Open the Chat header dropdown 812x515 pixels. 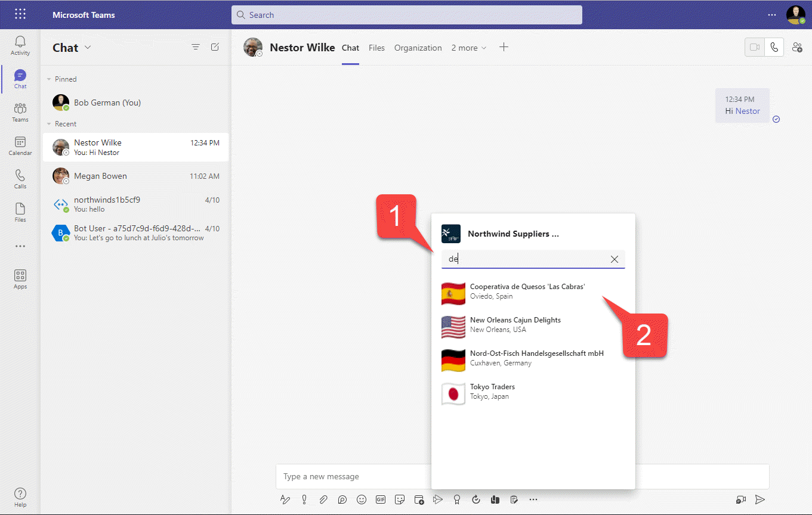pyautogui.click(x=88, y=48)
